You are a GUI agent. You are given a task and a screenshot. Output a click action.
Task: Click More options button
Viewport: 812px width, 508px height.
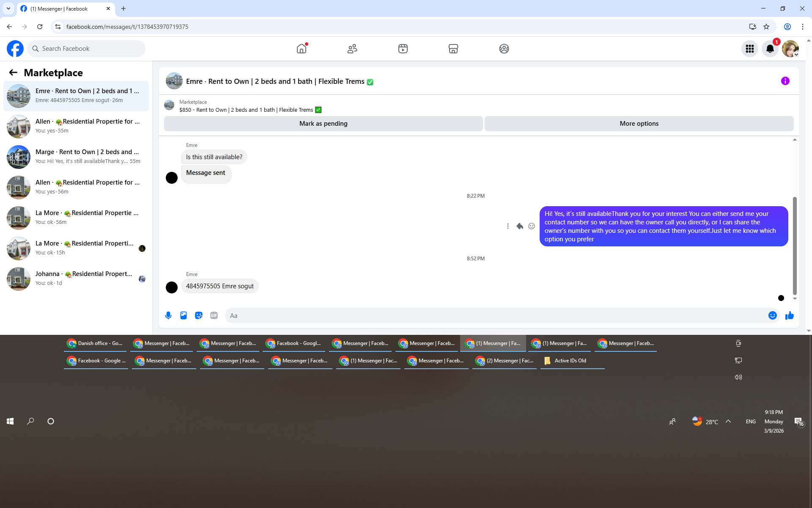pos(639,124)
